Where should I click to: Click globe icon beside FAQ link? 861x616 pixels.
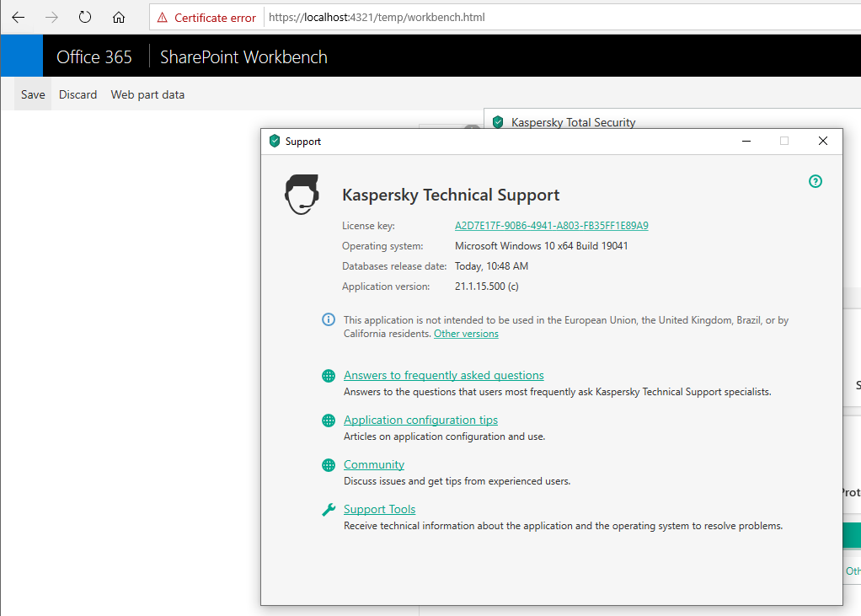pyautogui.click(x=329, y=376)
